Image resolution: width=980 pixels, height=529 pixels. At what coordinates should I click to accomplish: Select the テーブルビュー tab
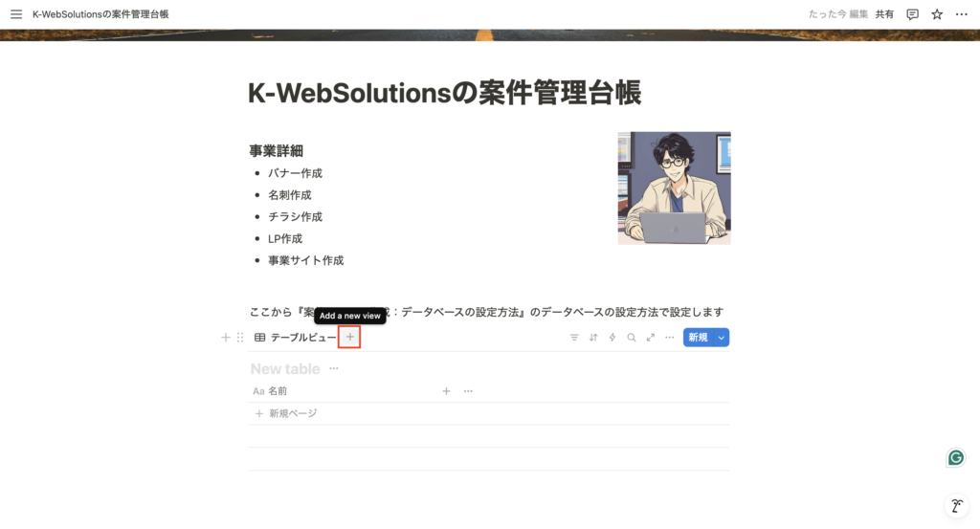point(295,338)
